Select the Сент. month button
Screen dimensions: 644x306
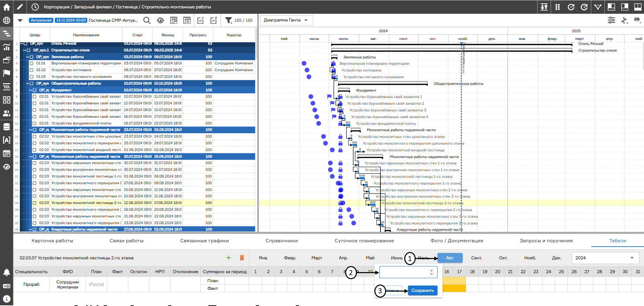tap(476, 258)
